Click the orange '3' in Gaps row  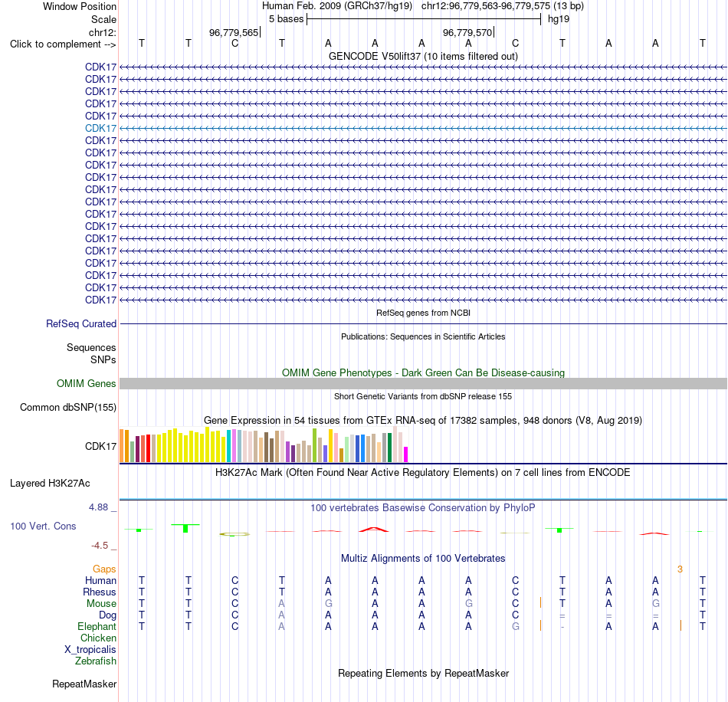click(x=680, y=569)
